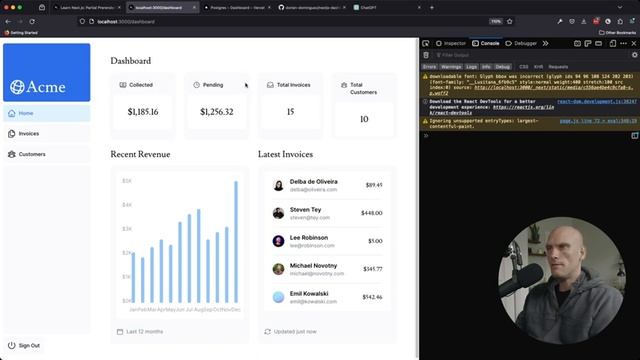The width and height of the screenshot is (640, 360).
Task: Open the Postgres Dashboard Vercel tab
Action: (x=237, y=7)
